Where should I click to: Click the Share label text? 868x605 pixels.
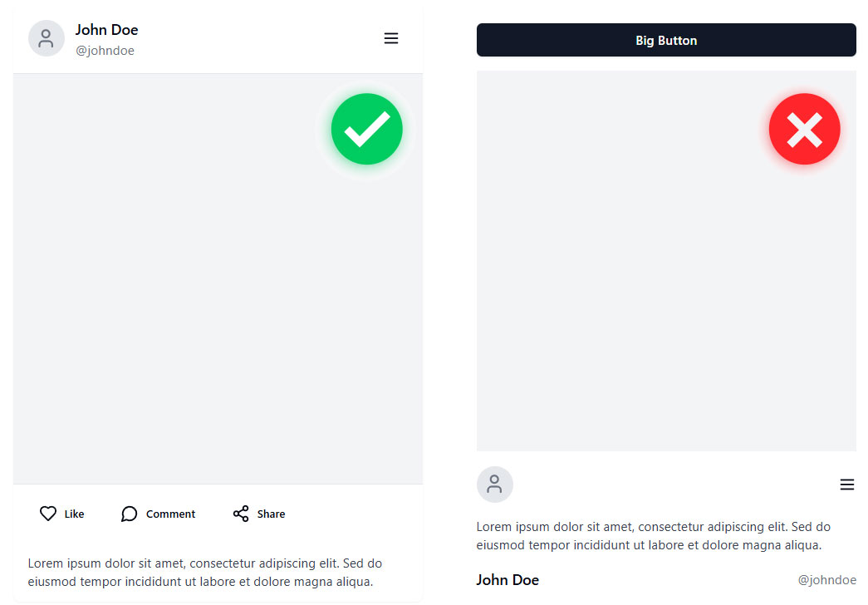pyautogui.click(x=271, y=514)
